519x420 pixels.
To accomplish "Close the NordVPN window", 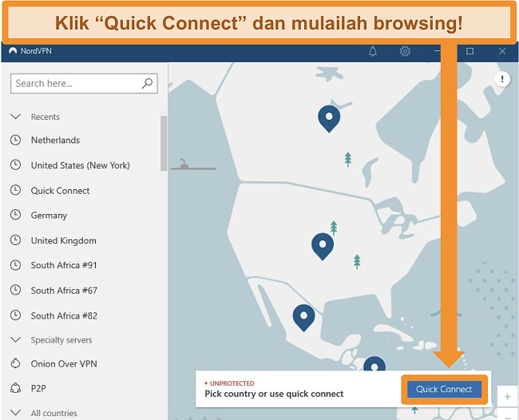I will tap(502, 51).
